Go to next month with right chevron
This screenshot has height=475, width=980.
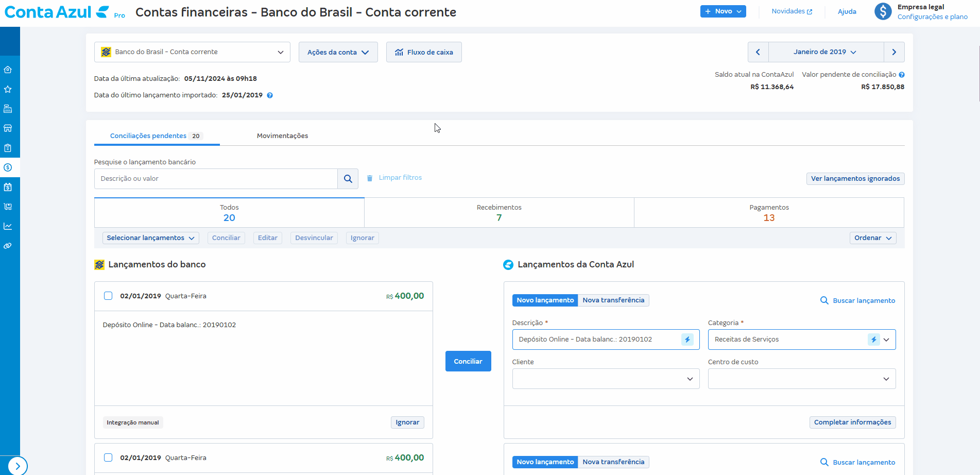click(x=894, y=52)
